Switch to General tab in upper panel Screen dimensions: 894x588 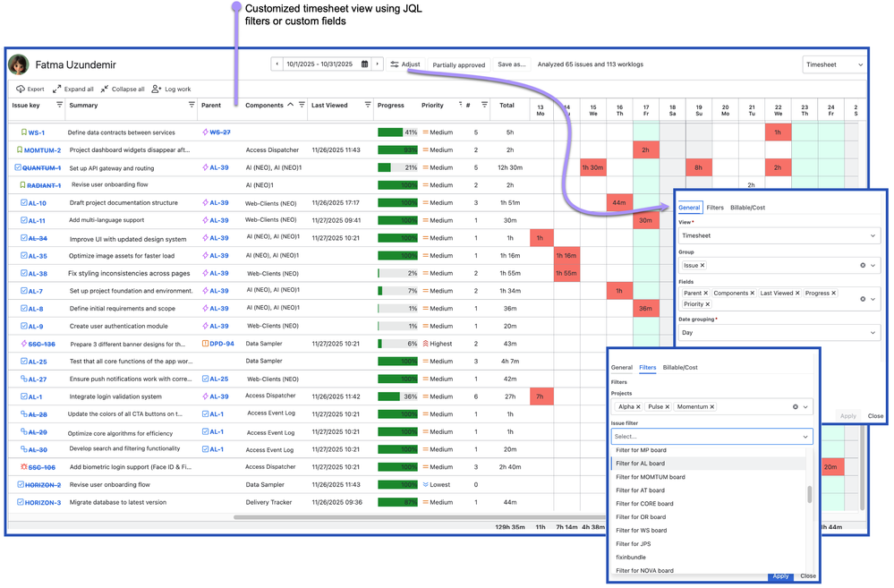point(689,208)
